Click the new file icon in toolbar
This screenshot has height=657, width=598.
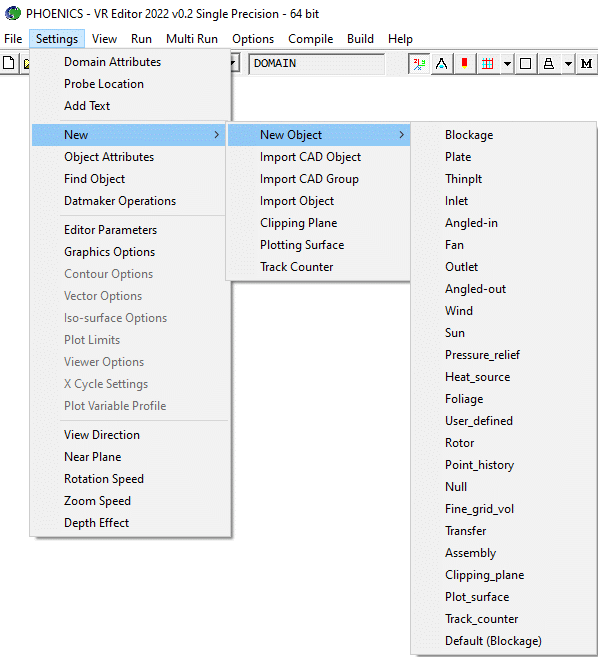pos(9,63)
